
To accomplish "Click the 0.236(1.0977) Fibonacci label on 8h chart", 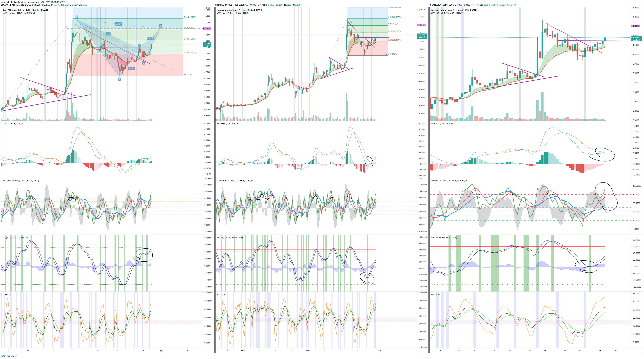I will 394,40.
